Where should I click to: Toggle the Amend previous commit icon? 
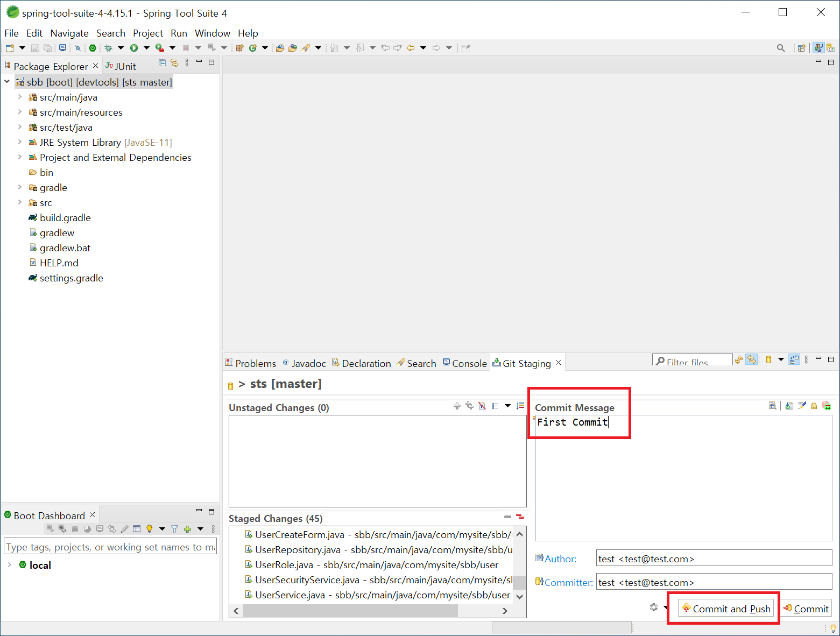pyautogui.click(x=789, y=406)
